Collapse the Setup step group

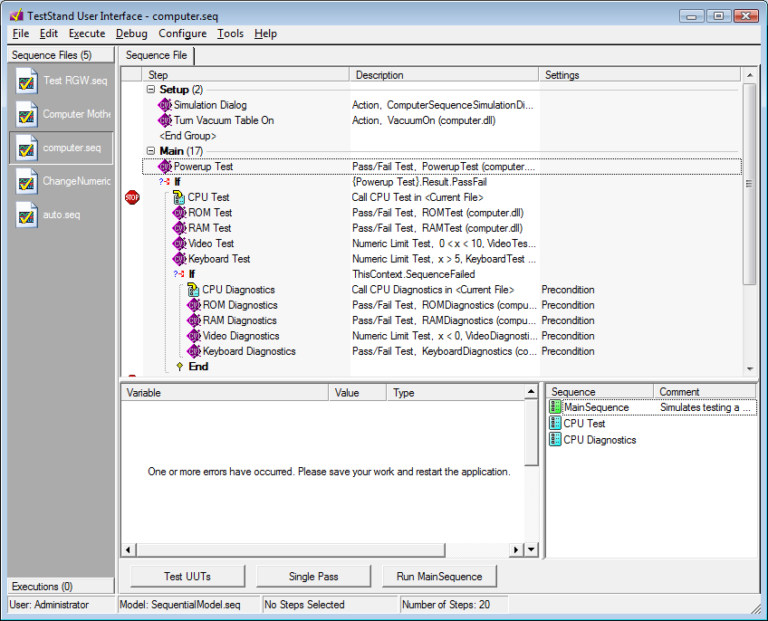pyautogui.click(x=150, y=90)
